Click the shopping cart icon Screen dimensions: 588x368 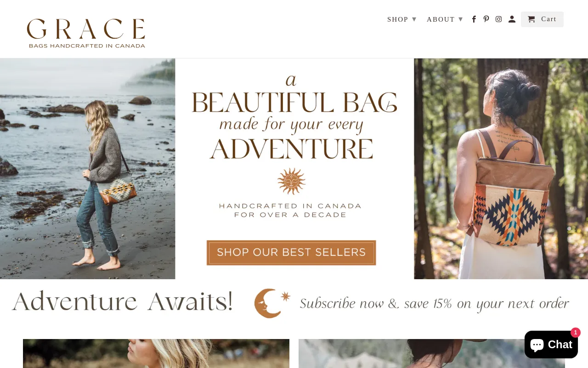pyautogui.click(x=531, y=19)
